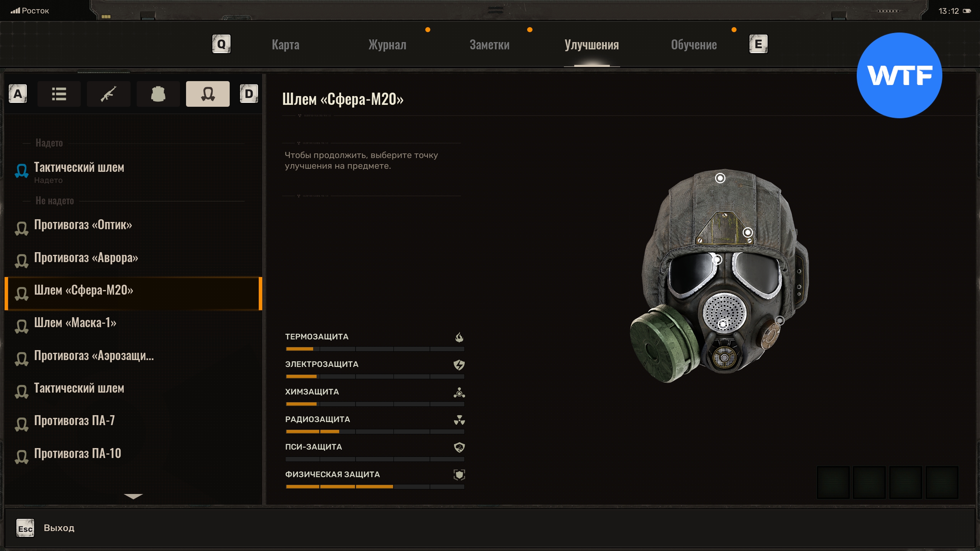Click the first empty upgrade slot
This screenshot has height=551, width=980.
[833, 482]
